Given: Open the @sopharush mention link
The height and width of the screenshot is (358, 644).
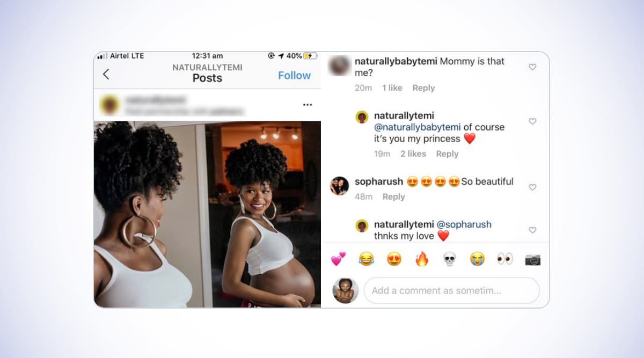Looking at the screenshot, I should [464, 224].
